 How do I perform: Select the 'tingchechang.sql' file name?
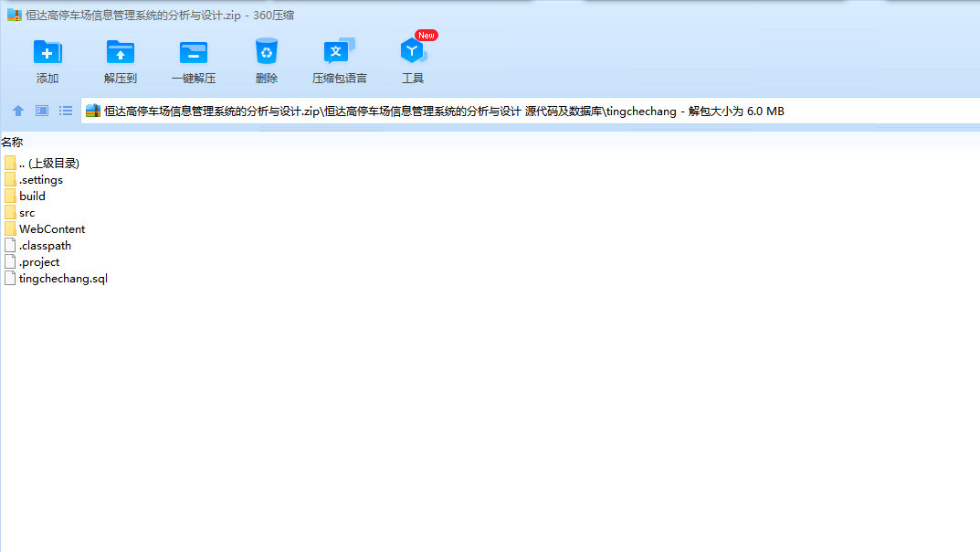(x=63, y=279)
